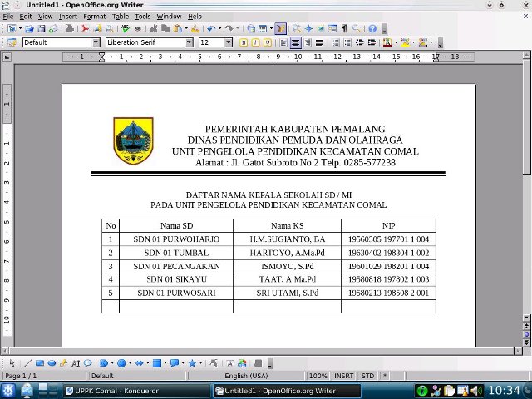
Task: Toggle Bold formatting
Action: pos(244,42)
